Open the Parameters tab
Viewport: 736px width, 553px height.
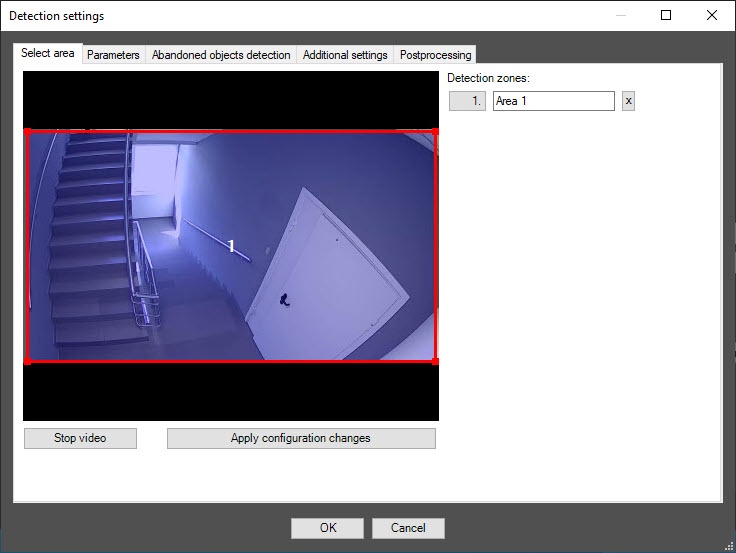113,55
